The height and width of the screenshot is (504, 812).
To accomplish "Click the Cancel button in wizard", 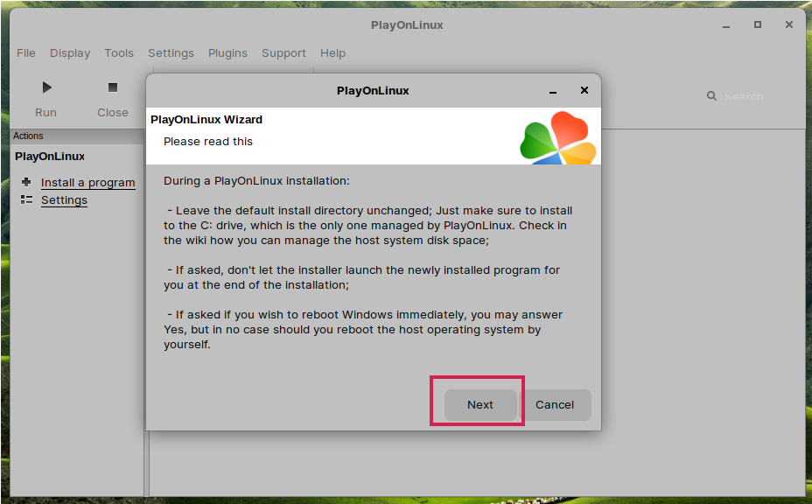I will tap(555, 404).
